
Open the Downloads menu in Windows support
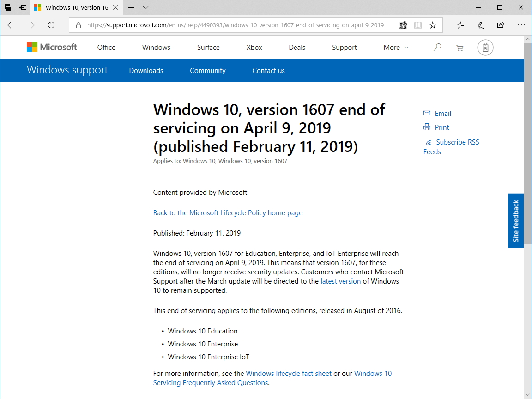[146, 71]
